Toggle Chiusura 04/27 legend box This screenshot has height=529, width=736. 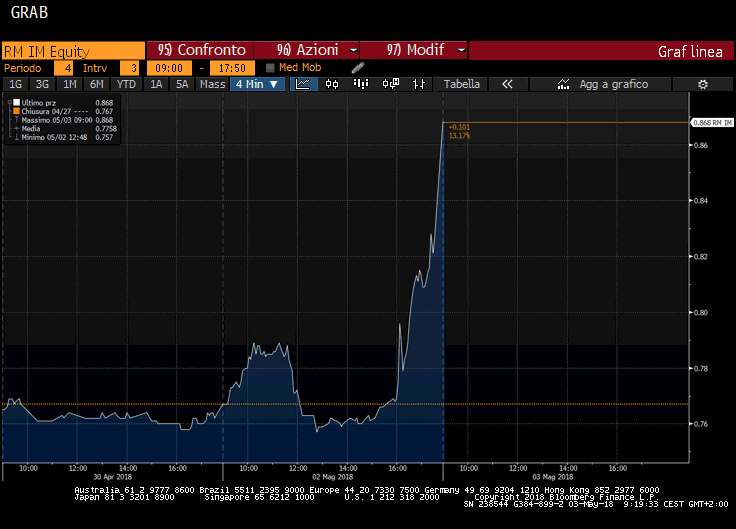(x=13, y=112)
